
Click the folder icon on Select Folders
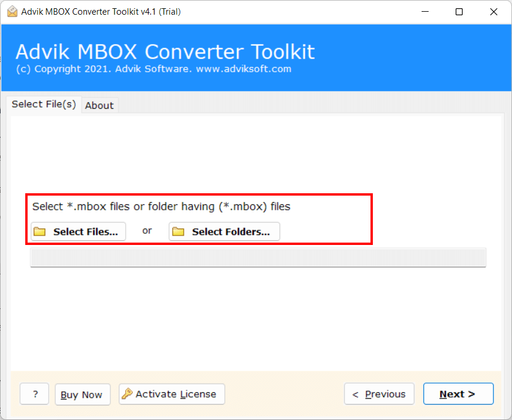point(178,231)
